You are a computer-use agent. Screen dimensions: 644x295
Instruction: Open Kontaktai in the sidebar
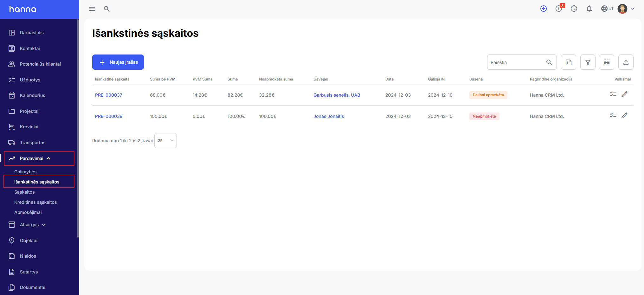coord(30,48)
